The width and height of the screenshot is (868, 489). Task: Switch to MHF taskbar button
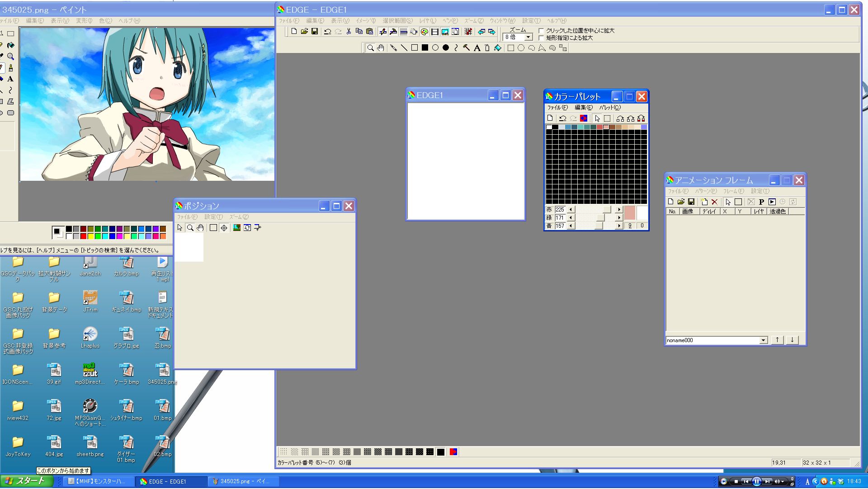point(99,481)
